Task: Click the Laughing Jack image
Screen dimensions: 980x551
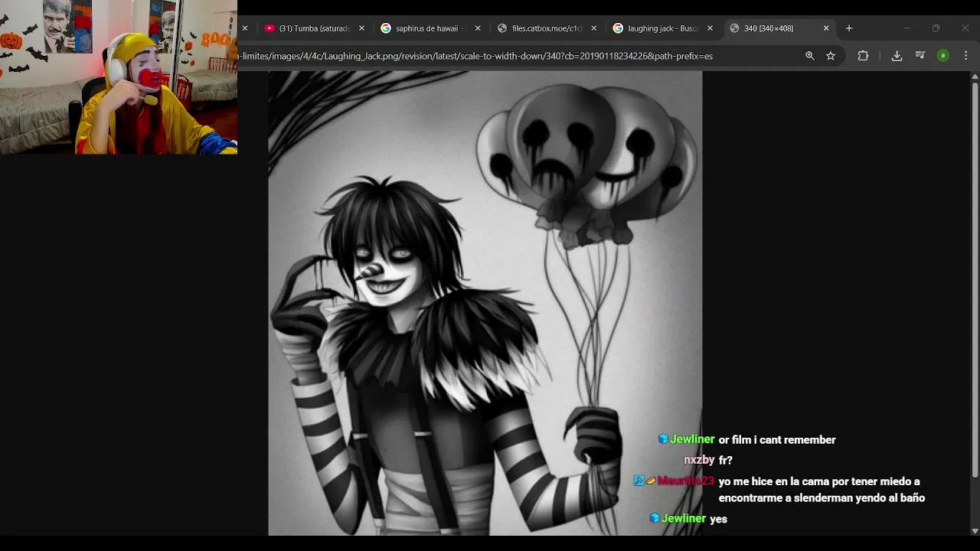Action: [485, 303]
